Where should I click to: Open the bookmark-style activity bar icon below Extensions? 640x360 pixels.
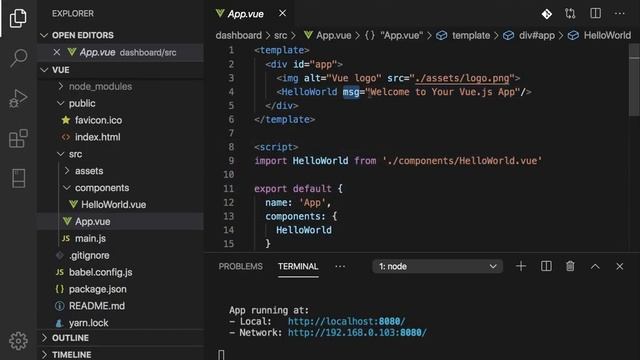click(18, 178)
